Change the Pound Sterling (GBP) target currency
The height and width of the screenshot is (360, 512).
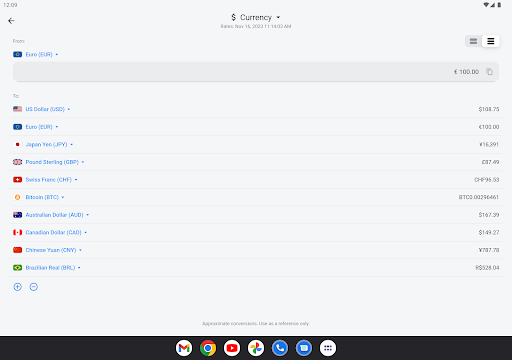[x=49, y=162]
